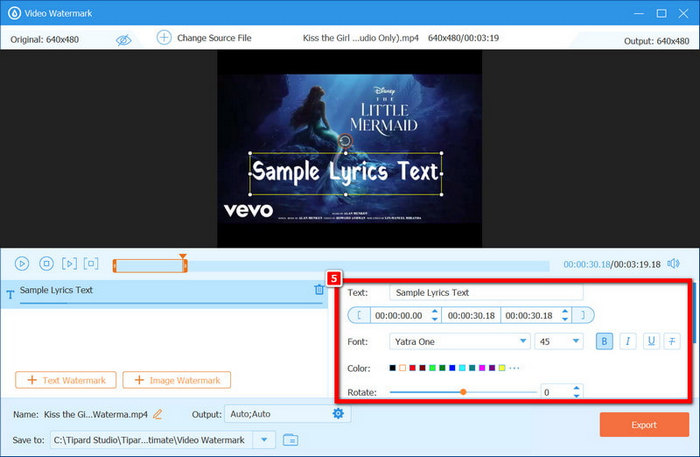
Task: Click the T text-type icon in watermark list
Action: (x=10, y=294)
